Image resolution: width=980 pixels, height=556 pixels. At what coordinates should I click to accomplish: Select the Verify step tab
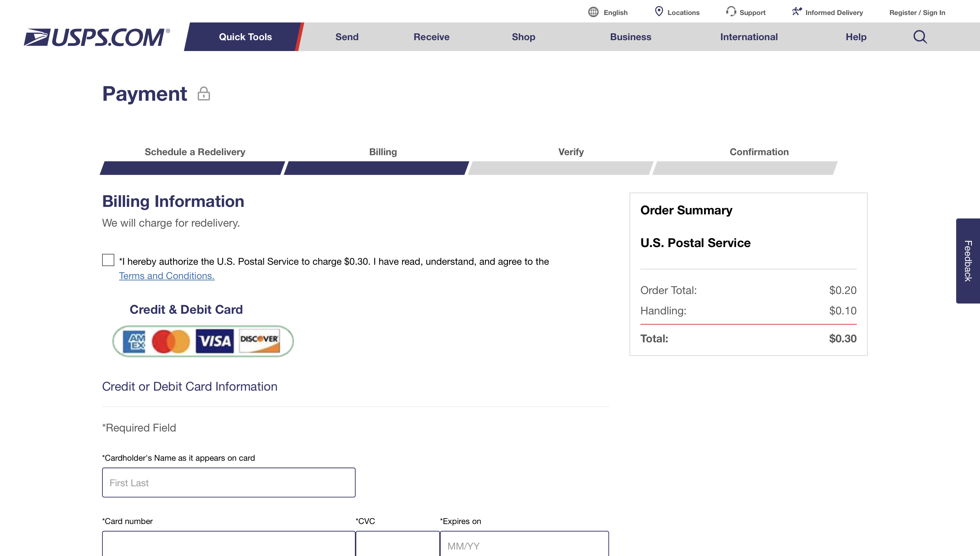tap(570, 151)
